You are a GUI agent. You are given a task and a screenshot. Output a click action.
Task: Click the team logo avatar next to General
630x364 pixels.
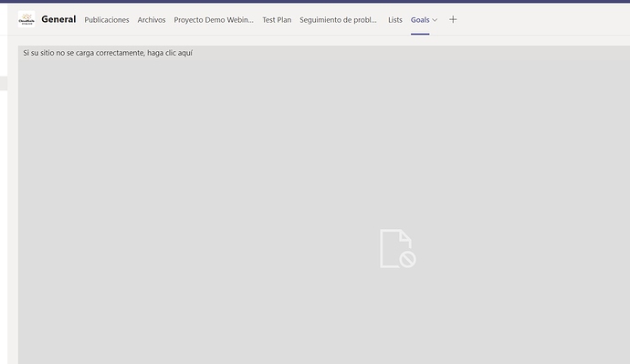tap(26, 19)
